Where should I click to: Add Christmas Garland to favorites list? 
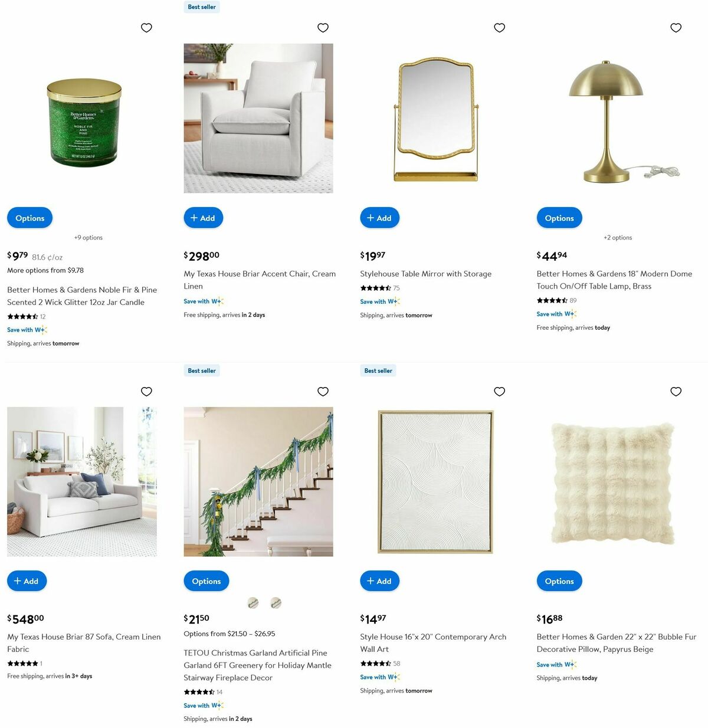coord(323,391)
